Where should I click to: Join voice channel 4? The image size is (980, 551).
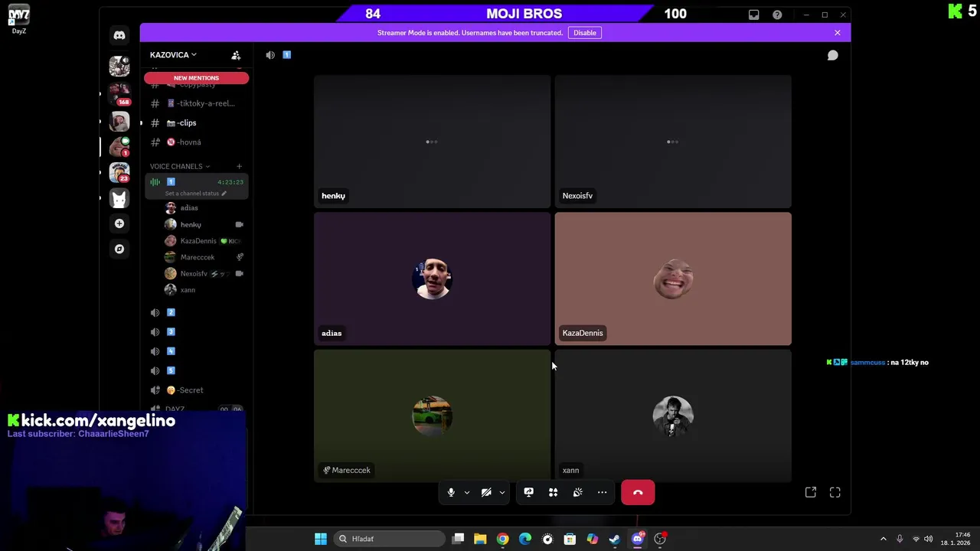(196, 351)
